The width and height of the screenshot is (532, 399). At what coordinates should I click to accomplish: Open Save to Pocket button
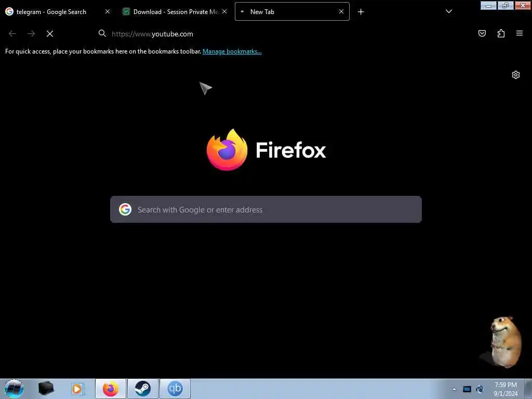[x=482, y=33]
